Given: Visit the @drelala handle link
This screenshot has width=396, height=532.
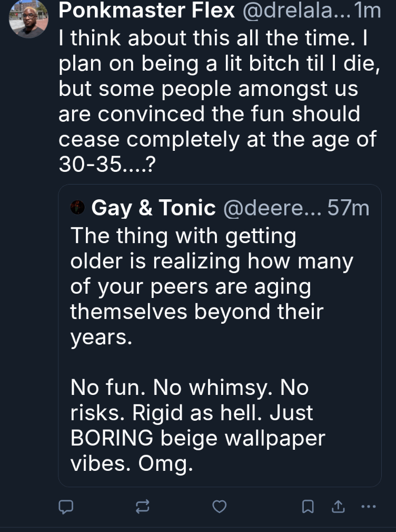Looking at the screenshot, I should tap(295, 11).
